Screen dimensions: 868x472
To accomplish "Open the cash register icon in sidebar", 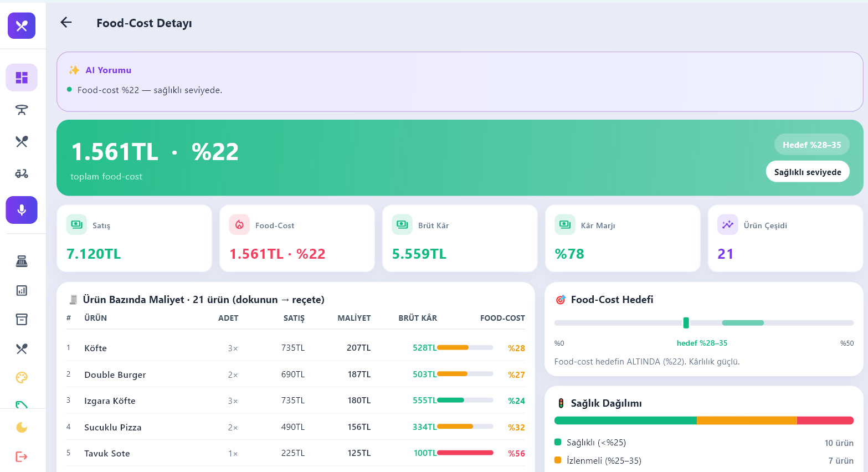I will click(x=22, y=261).
